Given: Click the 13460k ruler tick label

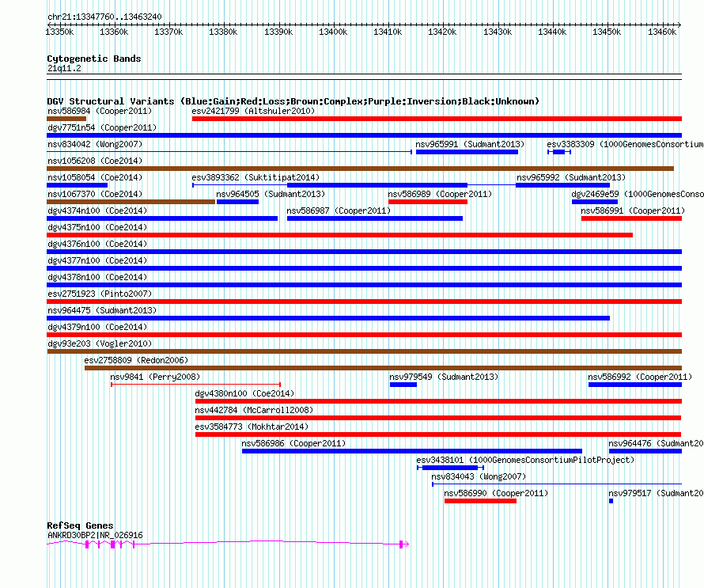Looking at the screenshot, I should point(662,32).
